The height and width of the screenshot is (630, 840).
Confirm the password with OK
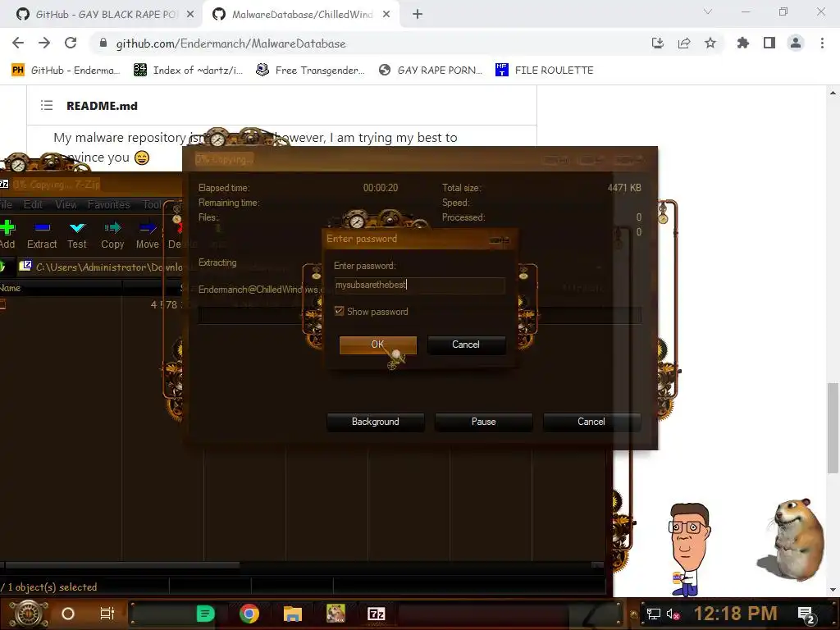pos(377,345)
